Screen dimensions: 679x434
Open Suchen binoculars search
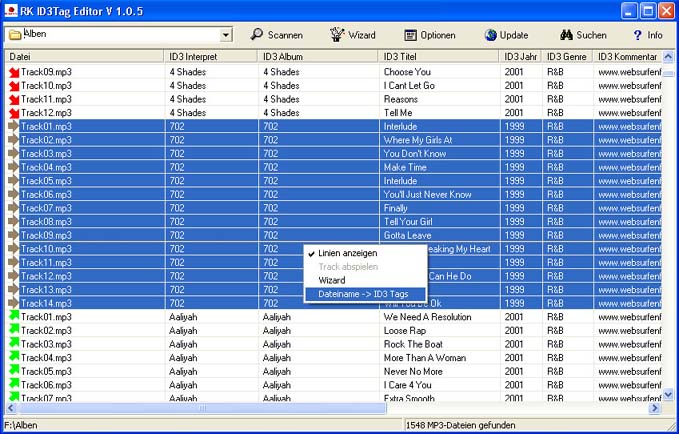pos(566,35)
